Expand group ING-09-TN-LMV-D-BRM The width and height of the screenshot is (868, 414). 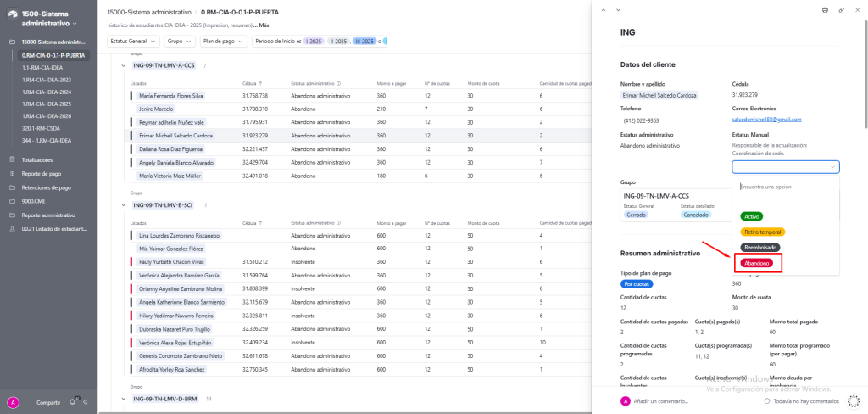click(123, 399)
